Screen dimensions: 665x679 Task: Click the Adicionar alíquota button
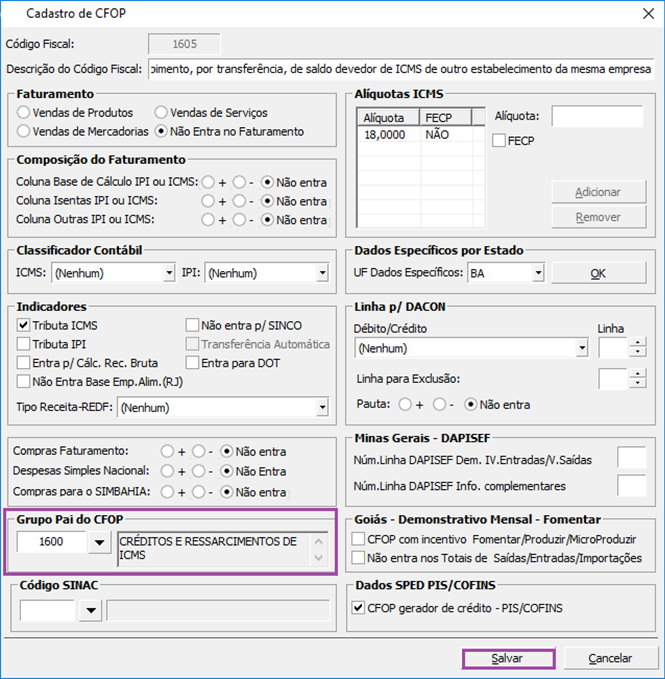[x=598, y=192]
